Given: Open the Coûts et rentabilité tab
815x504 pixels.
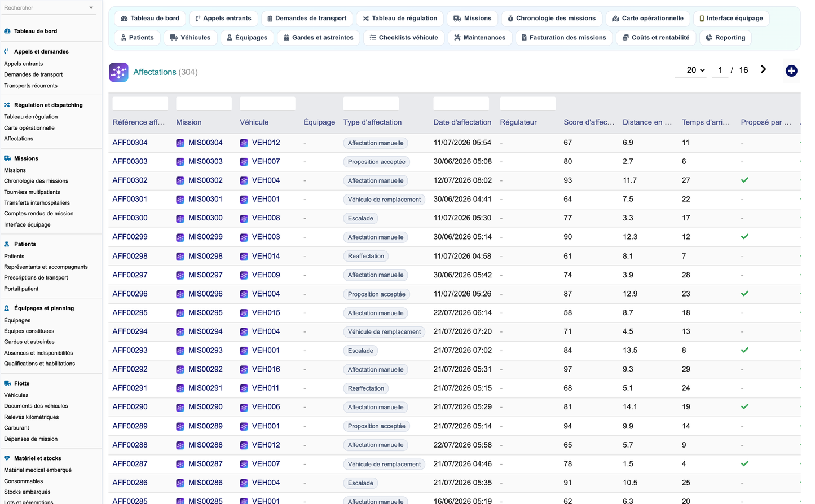Looking at the screenshot, I should pyautogui.click(x=656, y=38).
